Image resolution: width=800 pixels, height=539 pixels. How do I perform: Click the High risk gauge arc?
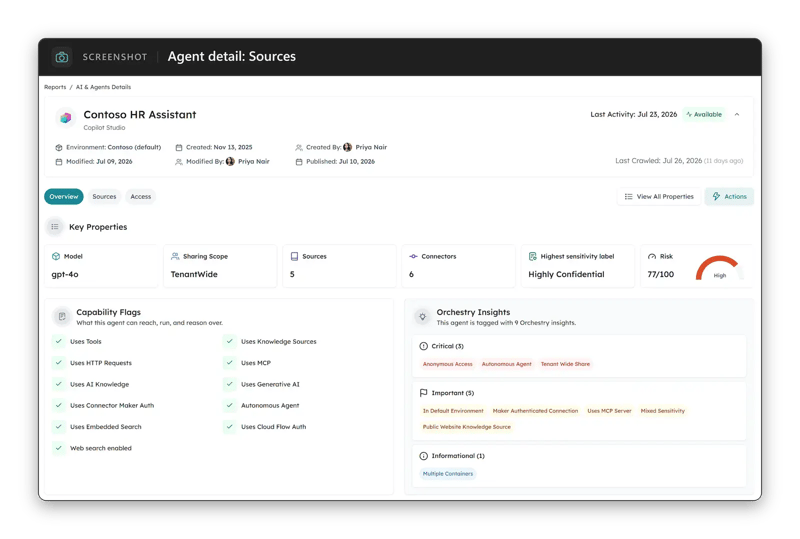click(x=719, y=267)
